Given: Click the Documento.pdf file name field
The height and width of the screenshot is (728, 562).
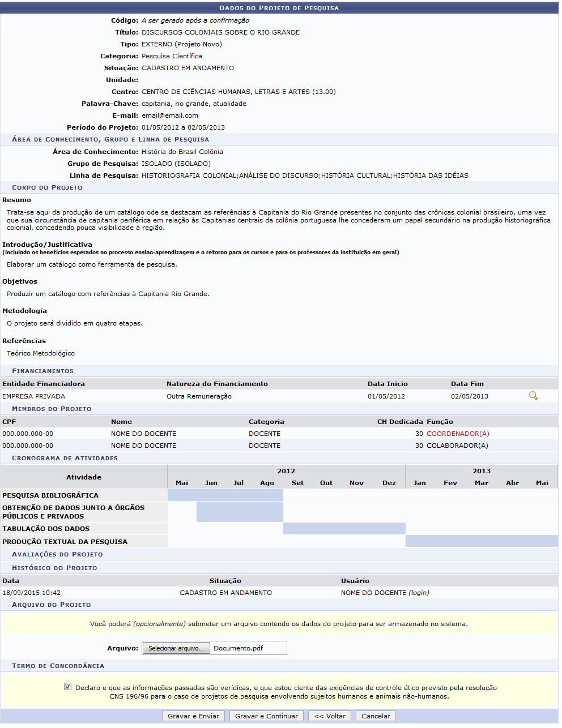Looking at the screenshot, I should click(248, 648).
